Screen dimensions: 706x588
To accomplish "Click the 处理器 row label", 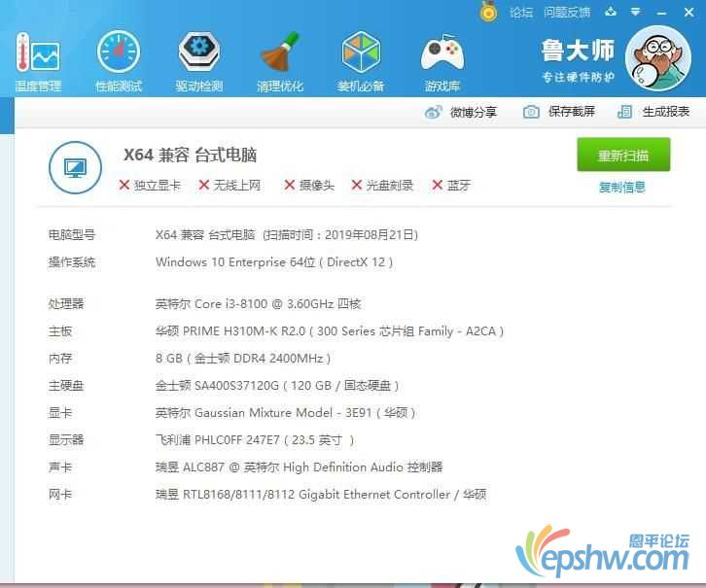I will pos(66,304).
